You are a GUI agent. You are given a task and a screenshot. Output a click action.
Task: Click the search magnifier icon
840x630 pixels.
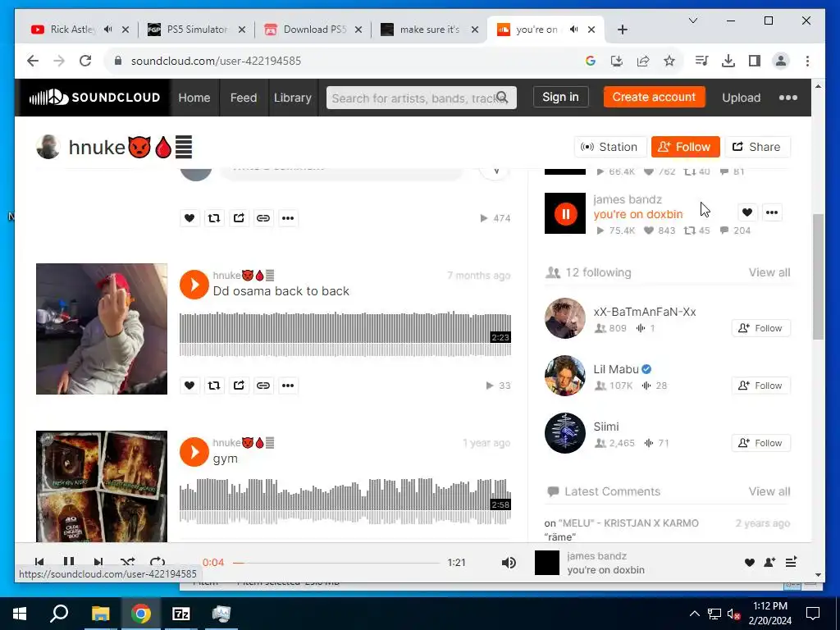[503, 97]
